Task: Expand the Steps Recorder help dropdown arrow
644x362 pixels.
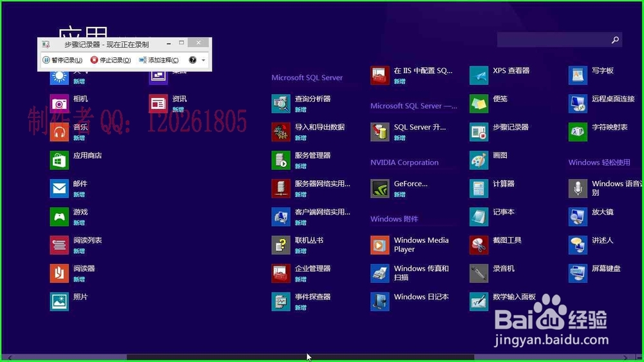Action: 204,61
